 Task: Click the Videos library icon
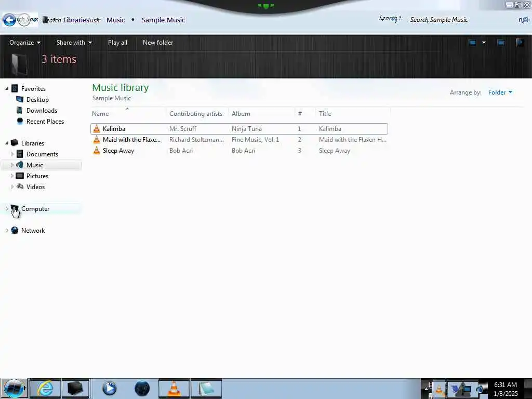[x=20, y=187]
